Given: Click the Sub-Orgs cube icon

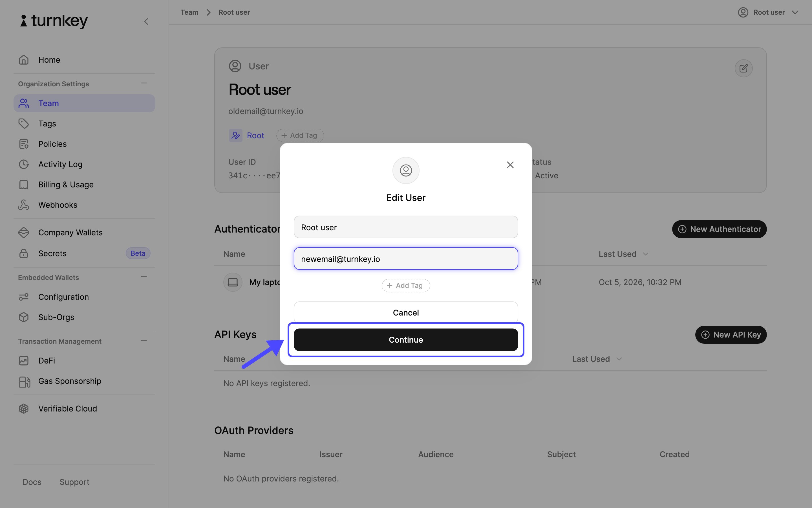Looking at the screenshot, I should [23, 317].
